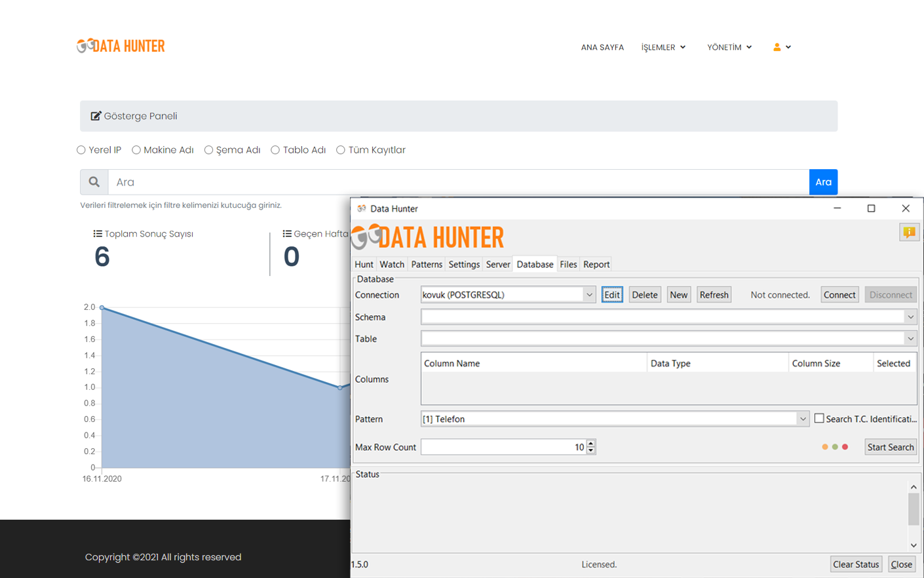Select the Şema Adı radio button
The height and width of the screenshot is (578, 924).
pos(208,150)
